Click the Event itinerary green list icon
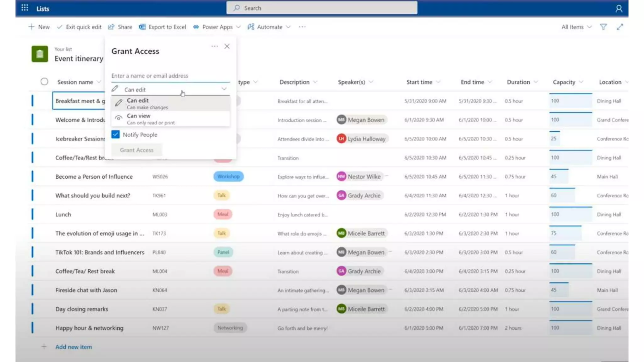 point(40,54)
